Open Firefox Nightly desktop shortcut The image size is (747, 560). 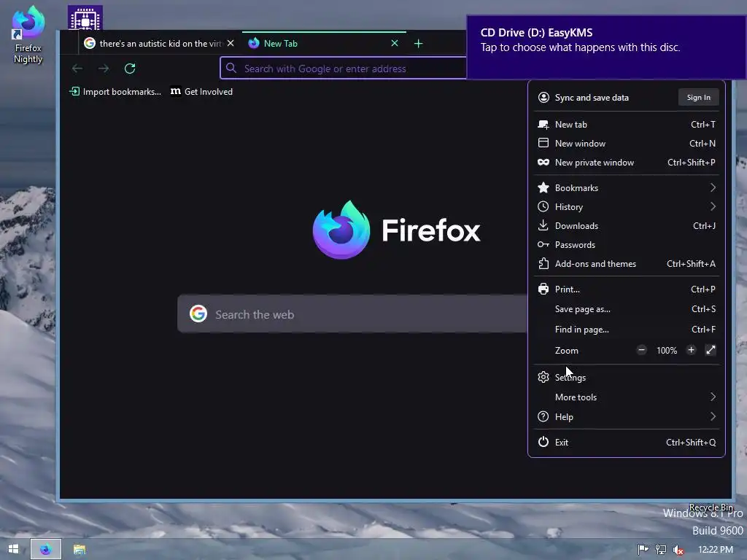(28, 34)
